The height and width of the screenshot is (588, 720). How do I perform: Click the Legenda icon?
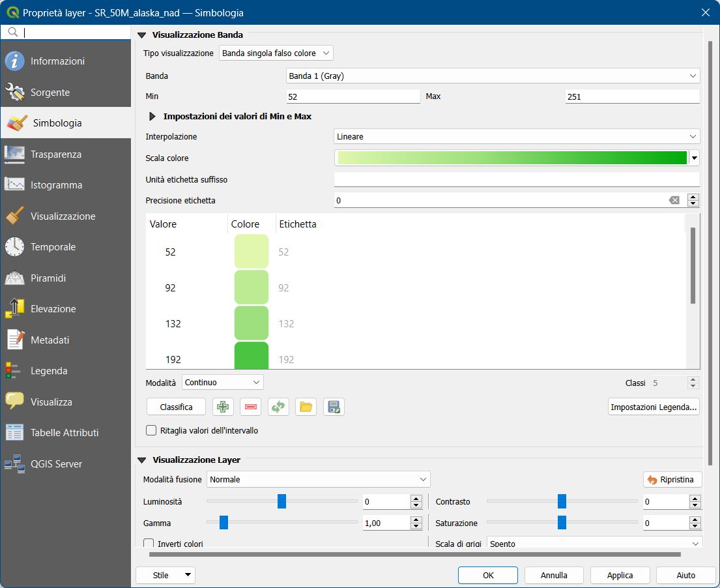click(13, 371)
